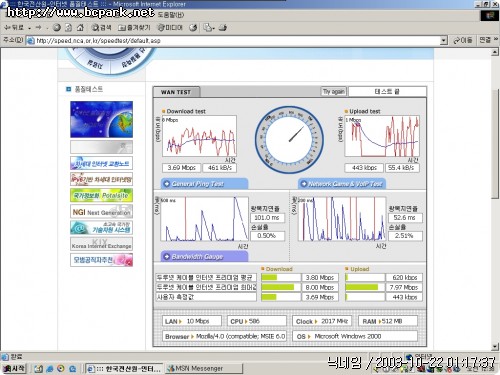Go to the Home page icon

(80, 28)
